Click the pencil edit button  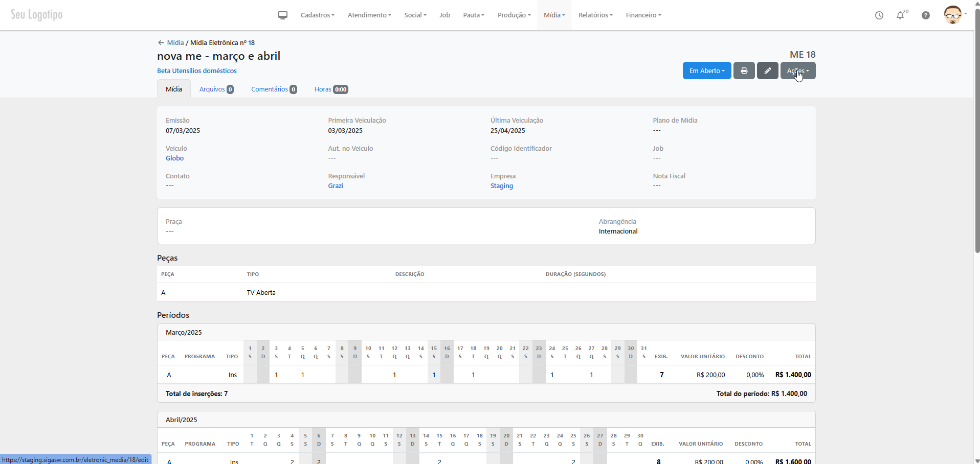pos(767,71)
